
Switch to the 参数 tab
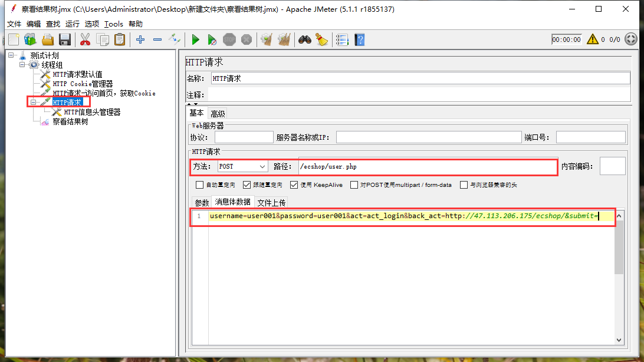(202, 202)
